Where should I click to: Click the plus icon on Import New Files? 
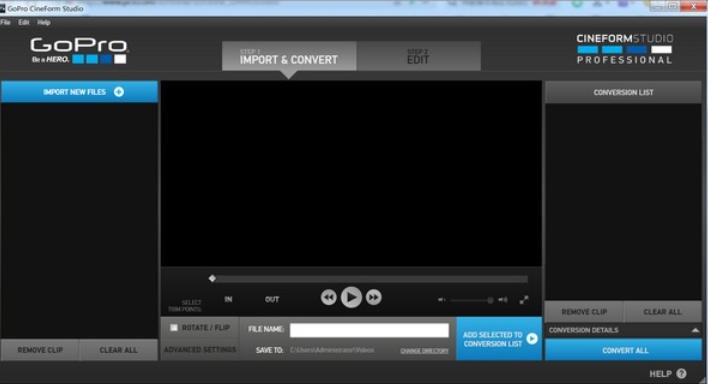coord(119,92)
